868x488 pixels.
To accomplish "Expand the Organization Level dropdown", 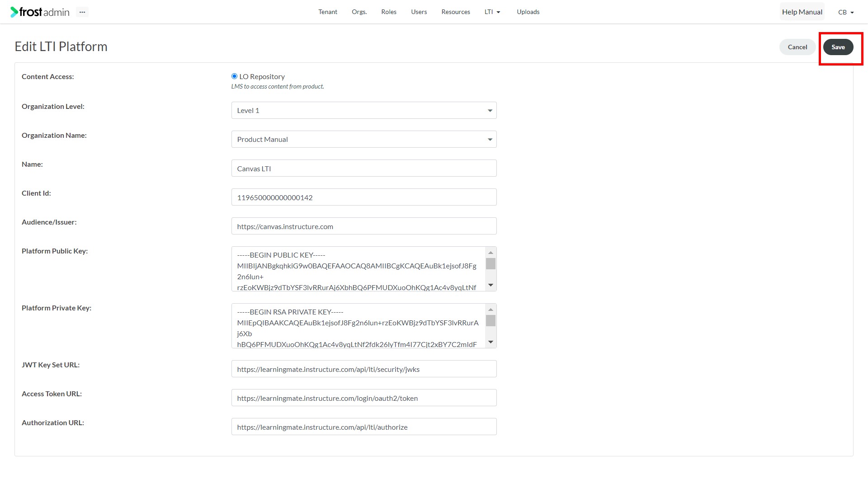I will [x=364, y=110].
